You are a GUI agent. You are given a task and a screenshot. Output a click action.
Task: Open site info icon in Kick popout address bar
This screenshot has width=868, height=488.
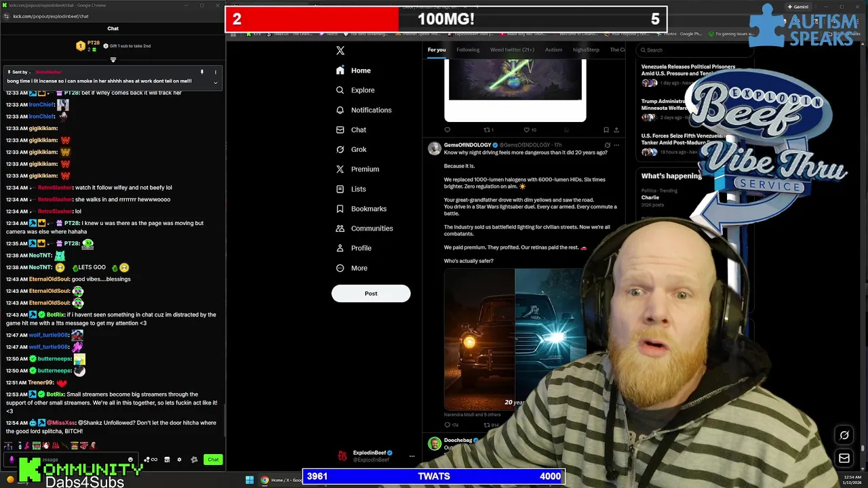pyautogui.click(x=6, y=16)
